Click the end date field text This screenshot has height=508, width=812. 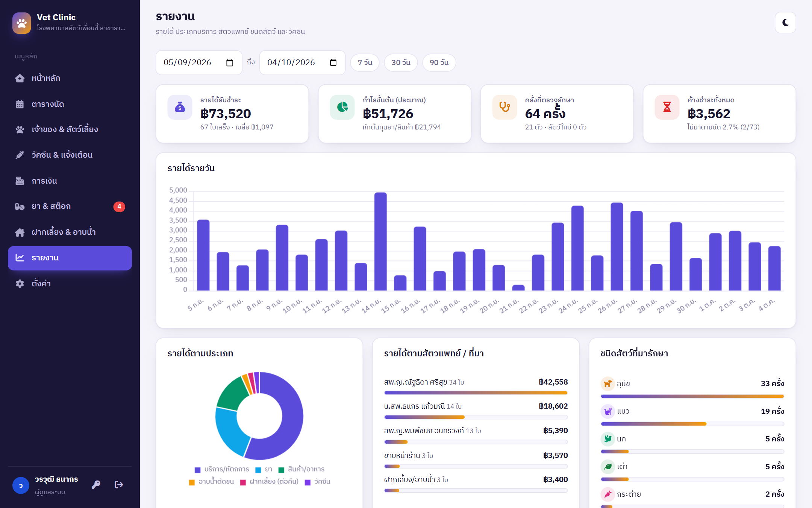(x=291, y=62)
